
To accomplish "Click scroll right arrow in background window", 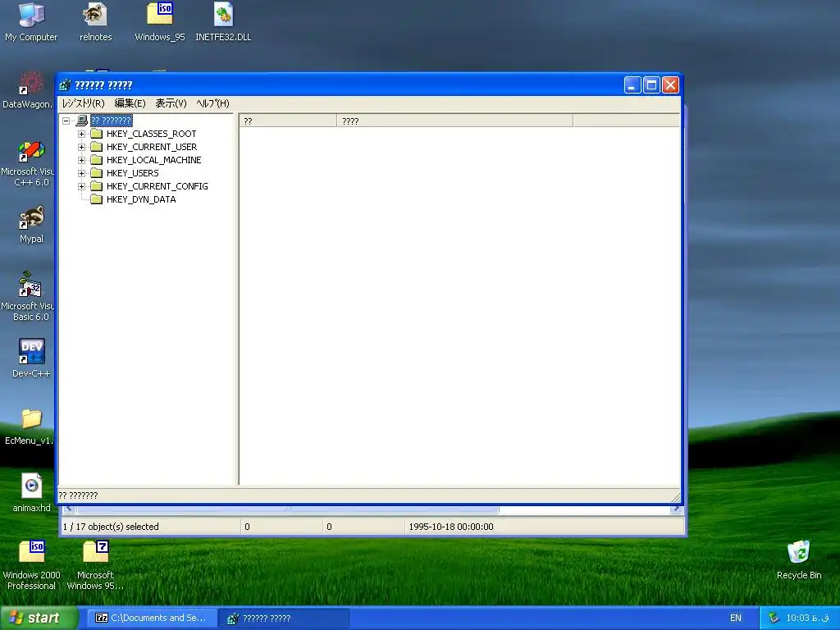I will (x=676, y=509).
